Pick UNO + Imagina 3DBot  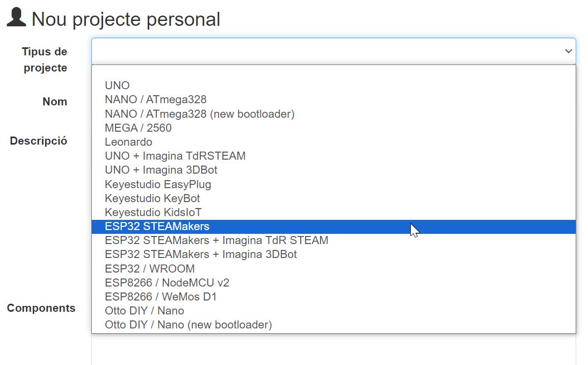click(x=161, y=170)
